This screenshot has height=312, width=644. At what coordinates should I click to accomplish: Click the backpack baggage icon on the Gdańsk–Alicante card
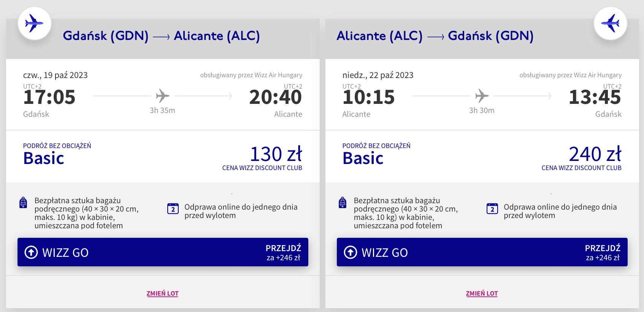tap(23, 203)
